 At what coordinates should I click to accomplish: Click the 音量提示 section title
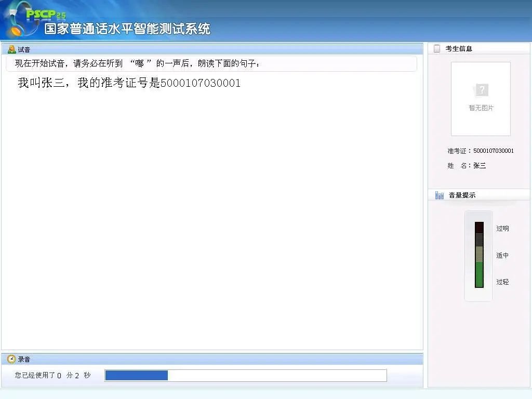(x=462, y=195)
